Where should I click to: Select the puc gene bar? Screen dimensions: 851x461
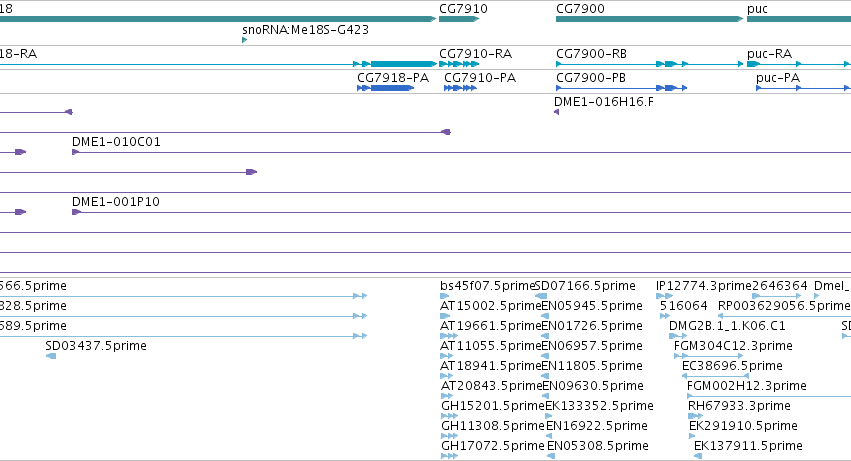point(799,19)
